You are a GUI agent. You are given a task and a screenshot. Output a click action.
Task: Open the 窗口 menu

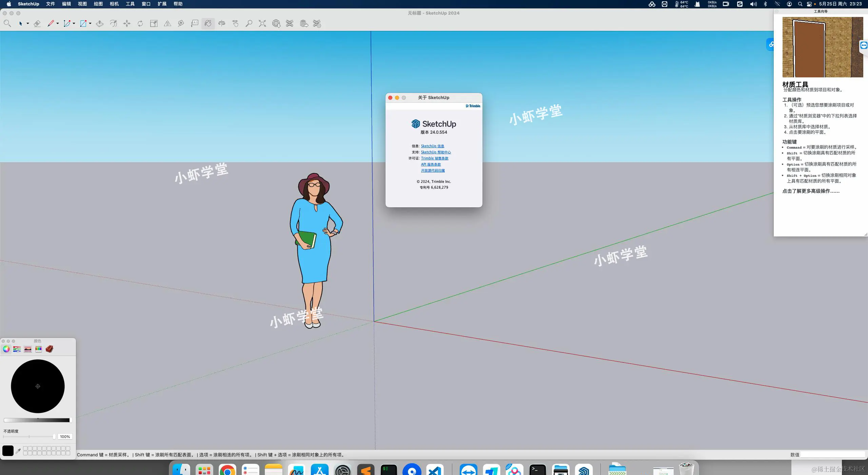click(x=146, y=4)
